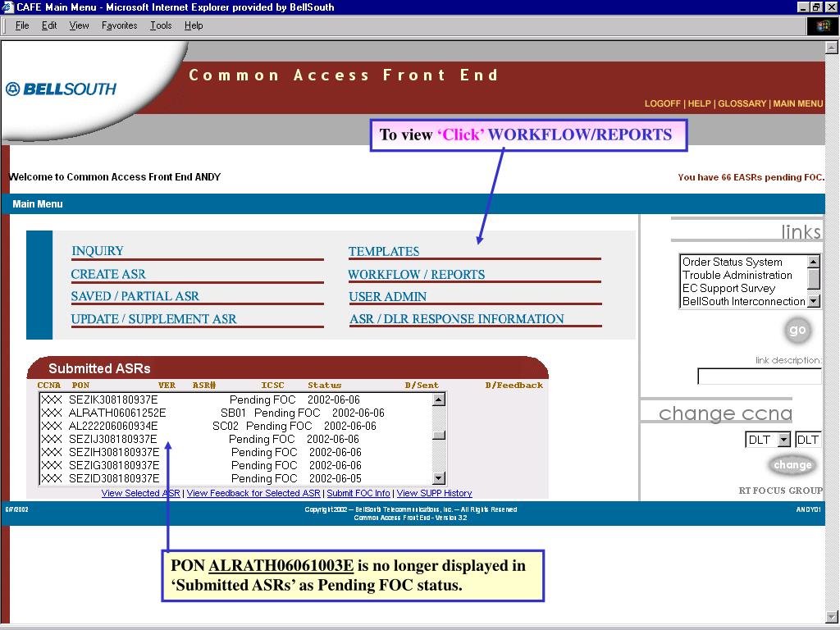Select EC Support Survey in links list
Image resolution: width=840 pixels, height=630 pixels.
pyautogui.click(x=743, y=288)
